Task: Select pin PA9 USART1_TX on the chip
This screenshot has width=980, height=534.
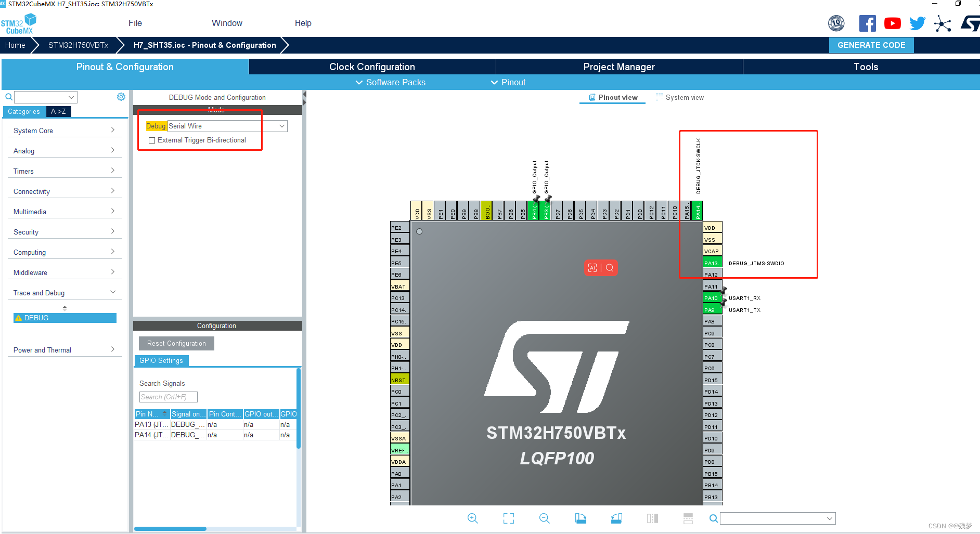Action: coord(712,310)
